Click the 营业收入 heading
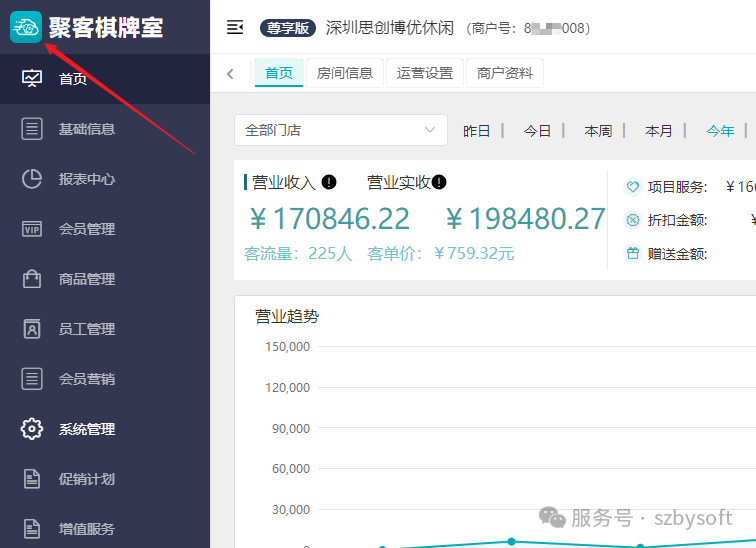Screen dimensions: 756x548 tap(284, 183)
